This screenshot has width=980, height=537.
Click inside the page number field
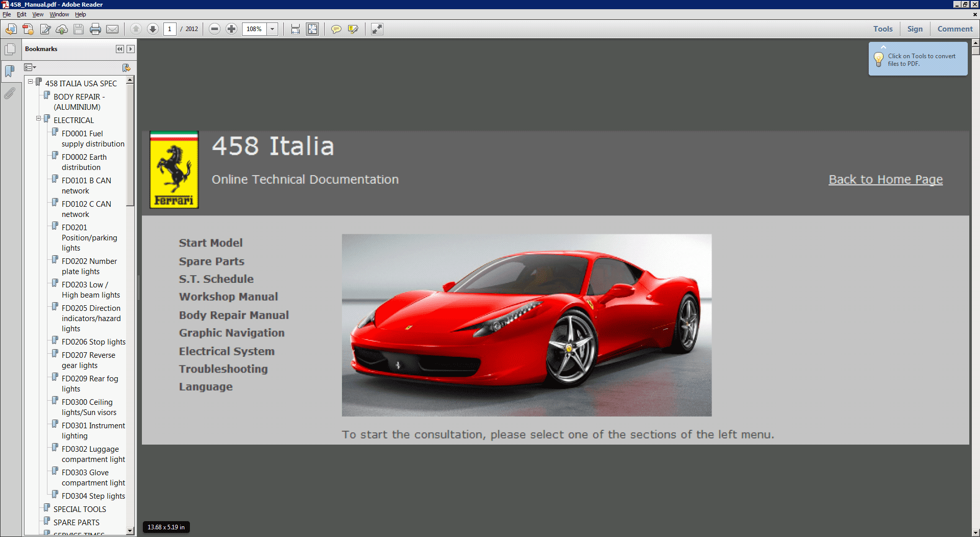170,29
